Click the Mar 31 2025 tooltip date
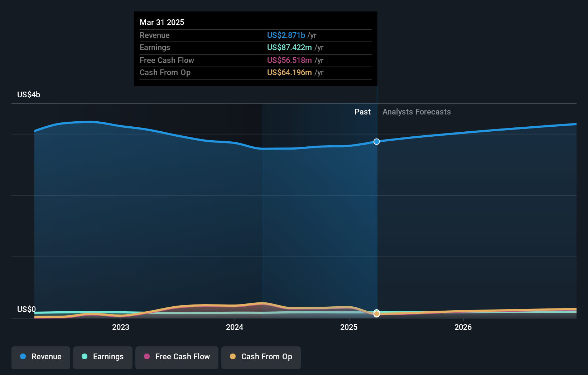This screenshot has height=375, width=588. [162, 22]
